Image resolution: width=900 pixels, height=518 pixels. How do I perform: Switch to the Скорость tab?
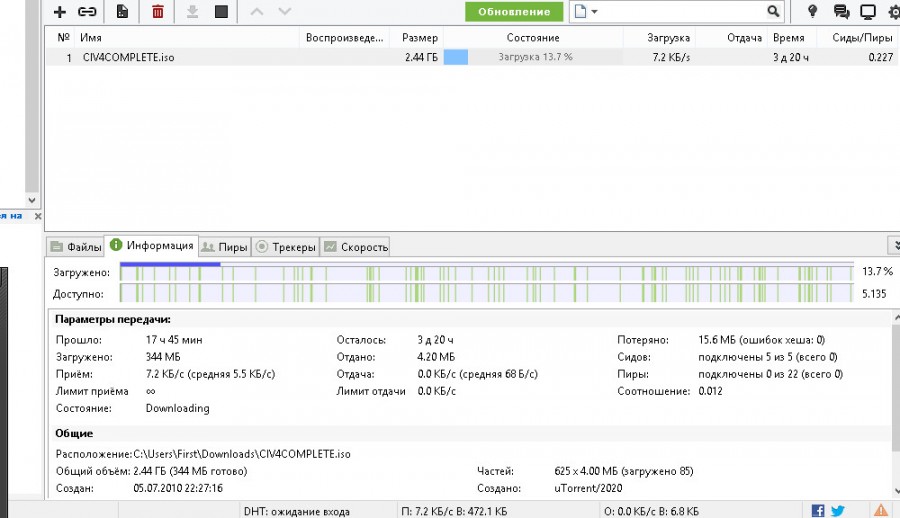[x=355, y=247]
